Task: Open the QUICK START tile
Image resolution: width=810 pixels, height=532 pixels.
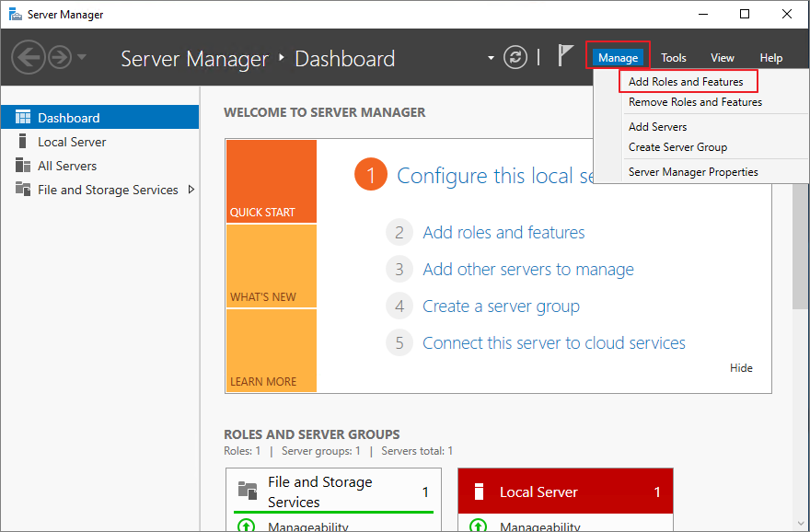Action: tap(272, 181)
